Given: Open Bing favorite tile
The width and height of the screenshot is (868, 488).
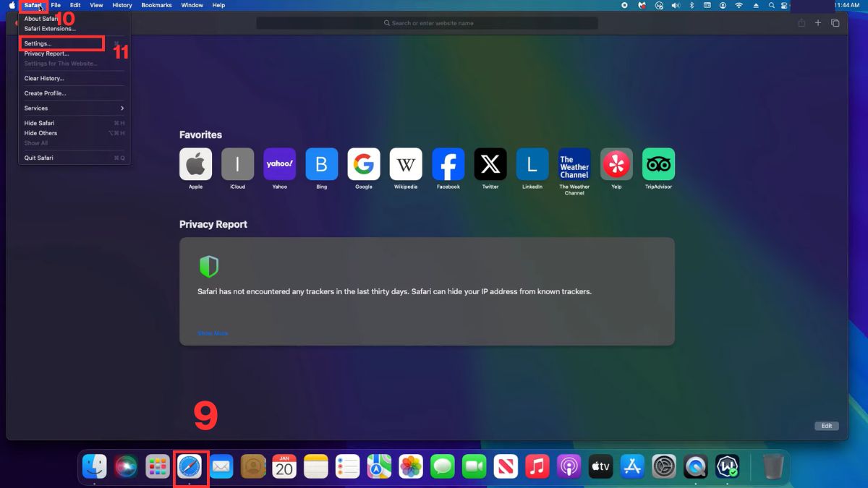Looking at the screenshot, I should pos(321,164).
